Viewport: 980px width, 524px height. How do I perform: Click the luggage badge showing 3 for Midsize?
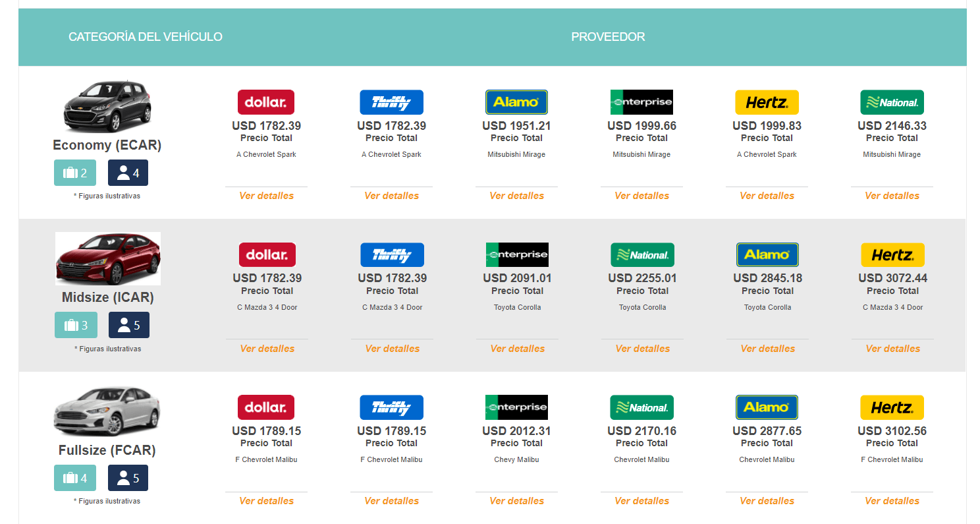76,325
